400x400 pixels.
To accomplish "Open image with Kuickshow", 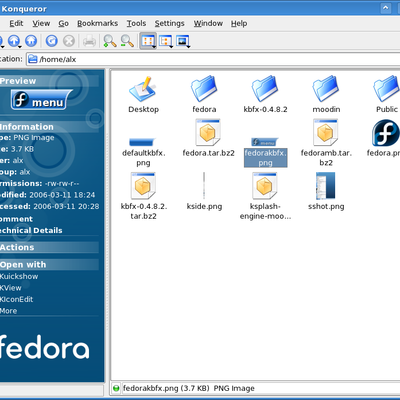I will pyautogui.click(x=19, y=276).
